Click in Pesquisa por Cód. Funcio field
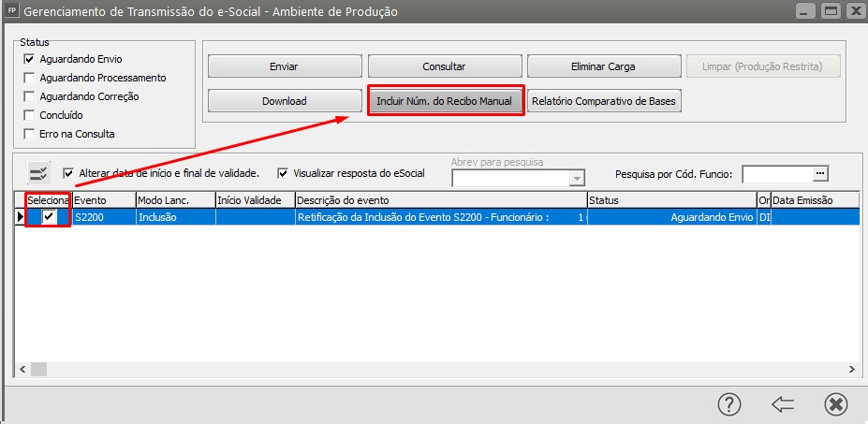Viewport: 868px width, 424px height. coord(778,174)
